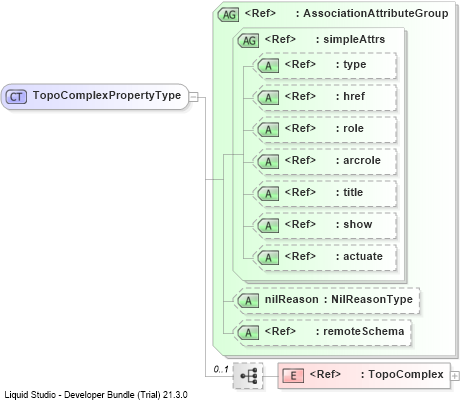This screenshot has height=400, width=461.
Task: Click the A icon of role attribute
Action: click(x=268, y=129)
